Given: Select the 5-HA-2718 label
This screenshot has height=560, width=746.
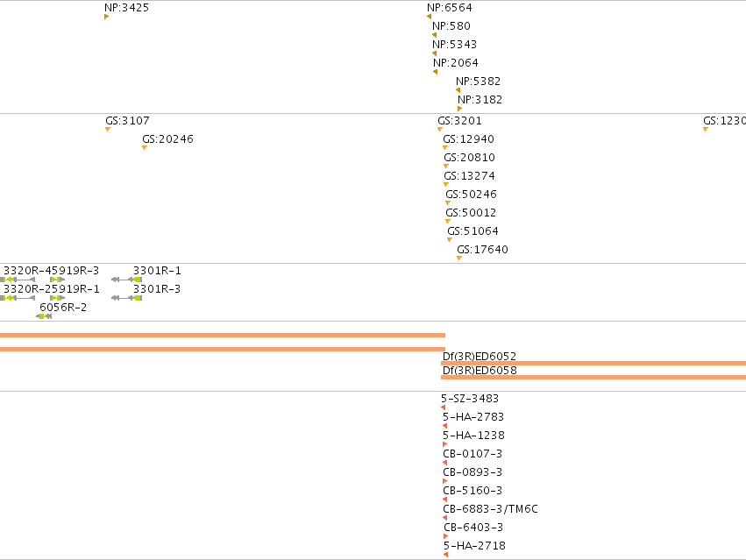Looking at the screenshot, I should point(475,546).
